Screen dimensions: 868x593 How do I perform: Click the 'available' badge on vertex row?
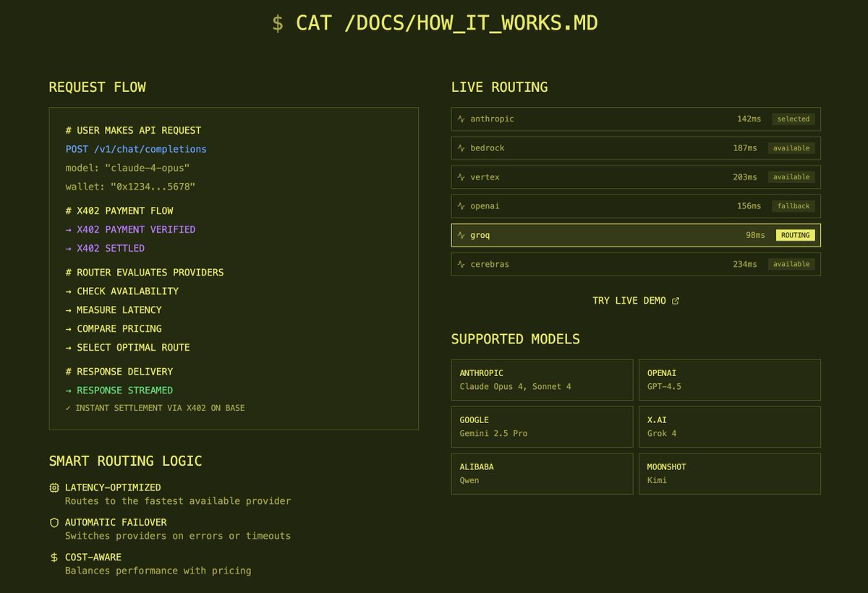coord(791,177)
